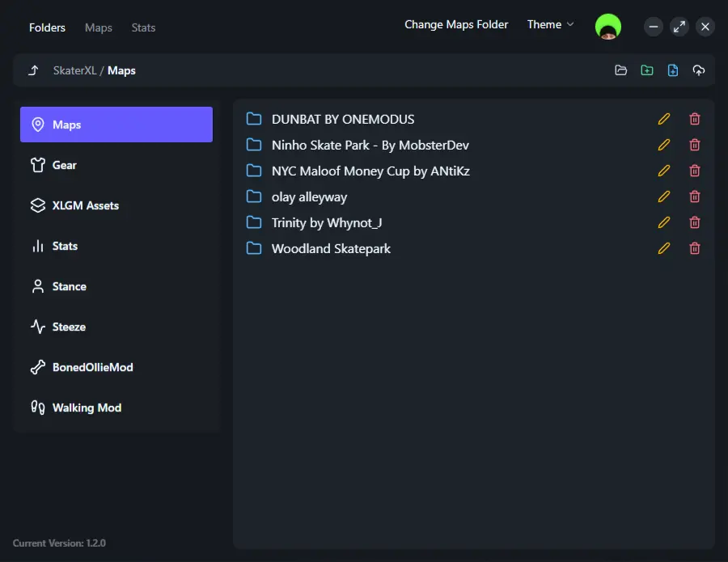Open XLGM Assets sidebar item
This screenshot has height=562, width=728.
(x=116, y=205)
